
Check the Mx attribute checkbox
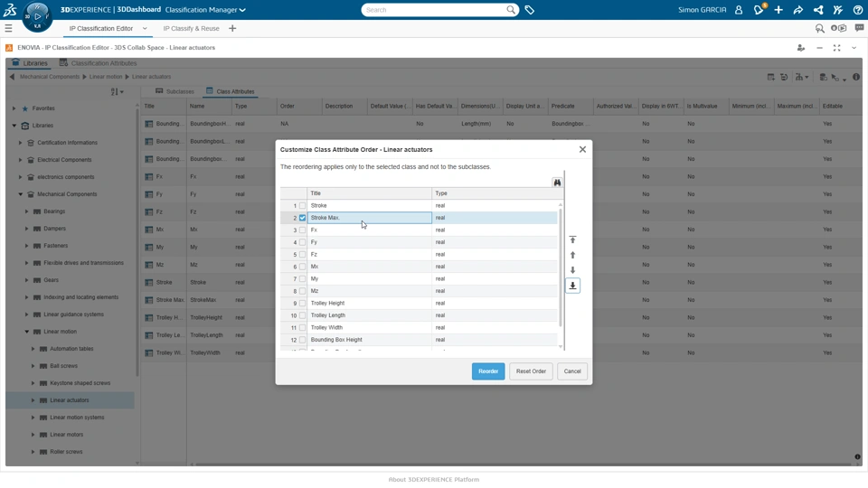tap(302, 267)
